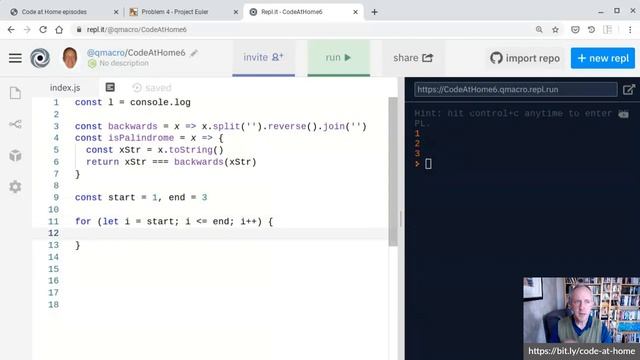Image resolution: width=640 pixels, height=360 pixels.
Task: Open the Version control sidebar icon
Action: [15, 124]
